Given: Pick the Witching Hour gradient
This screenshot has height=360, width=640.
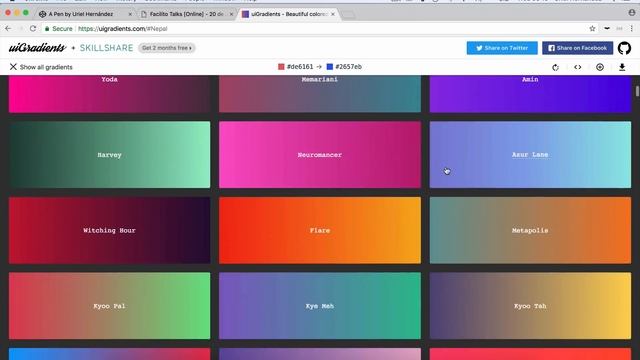Looking at the screenshot, I should tap(109, 230).
